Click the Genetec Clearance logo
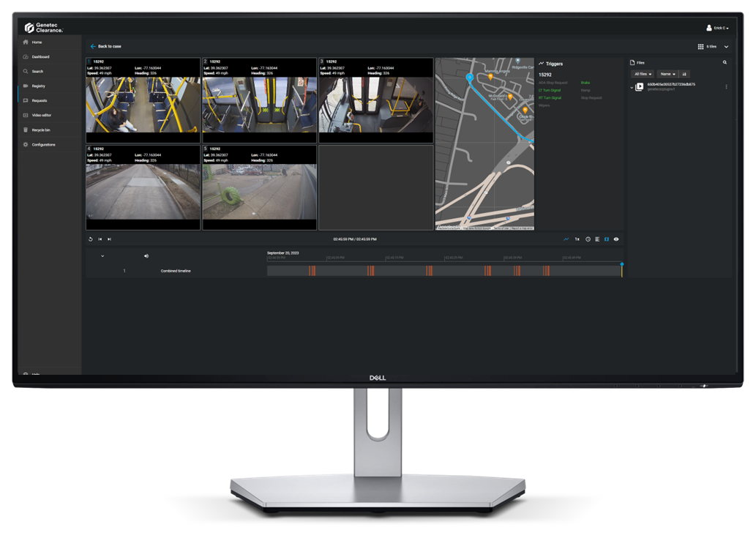The height and width of the screenshot is (538, 756). (44, 28)
